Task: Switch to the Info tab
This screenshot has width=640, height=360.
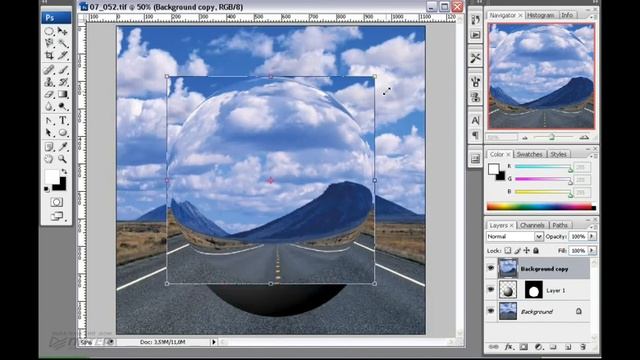Action: point(567,15)
